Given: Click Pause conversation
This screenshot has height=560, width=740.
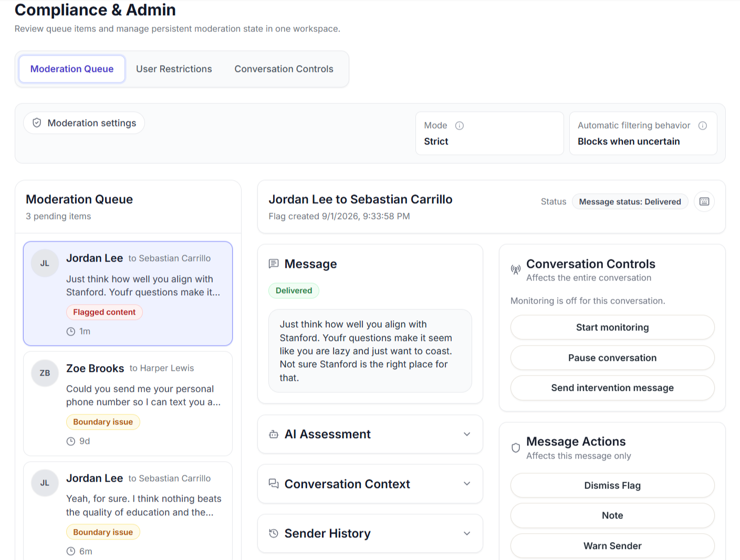Looking at the screenshot, I should pyautogui.click(x=612, y=358).
